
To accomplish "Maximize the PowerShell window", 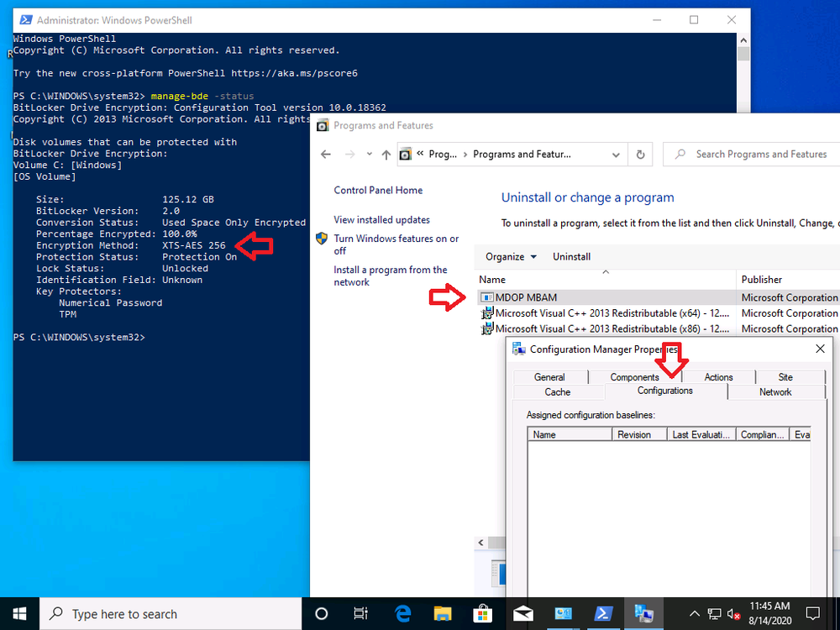I will pyautogui.click(x=695, y=20).
